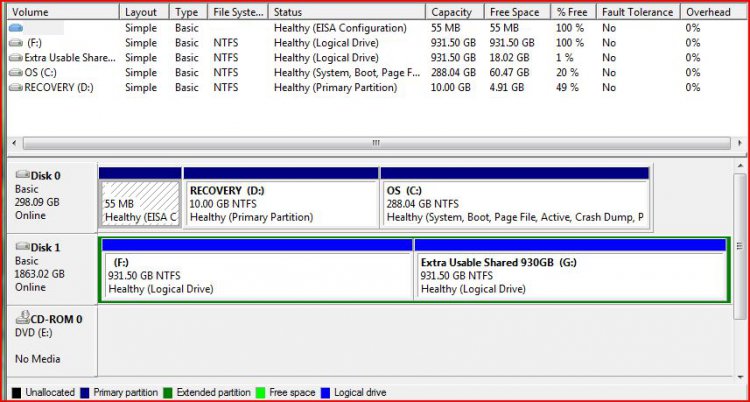The image size is (750, 402).
Task: Sort by the Volume column header
Action: 63,12
